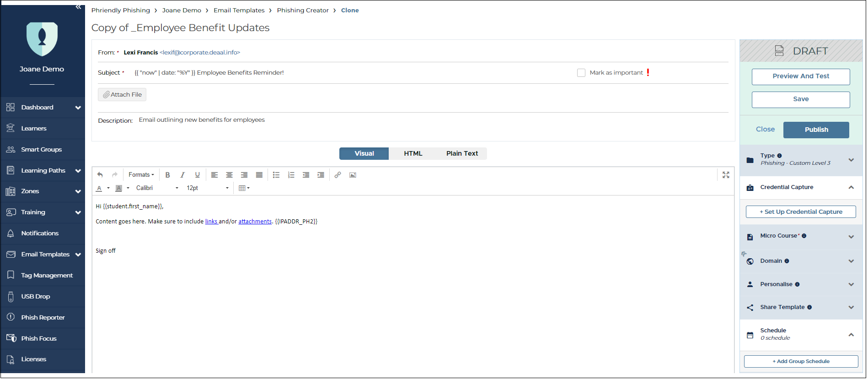This screenshot has height=380, width=868.
Task: Switch to the HTML editor tab
Action: [414, 154]
